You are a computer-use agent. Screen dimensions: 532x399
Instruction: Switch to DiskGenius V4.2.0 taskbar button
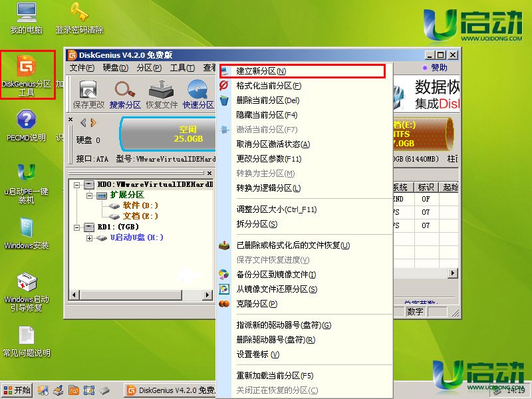tap(170, 390)
